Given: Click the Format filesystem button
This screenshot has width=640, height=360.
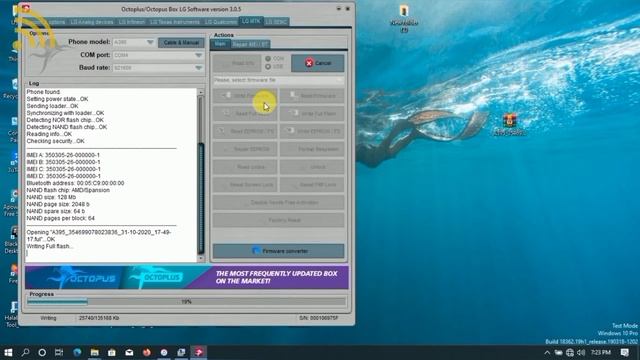Looking at the screenshot, I should 312,149.
